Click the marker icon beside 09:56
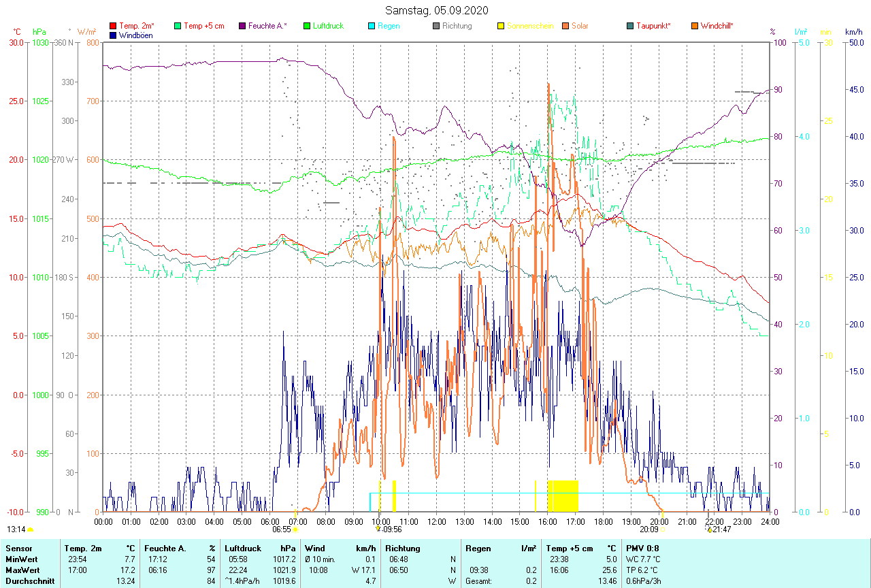 [378, 529]
